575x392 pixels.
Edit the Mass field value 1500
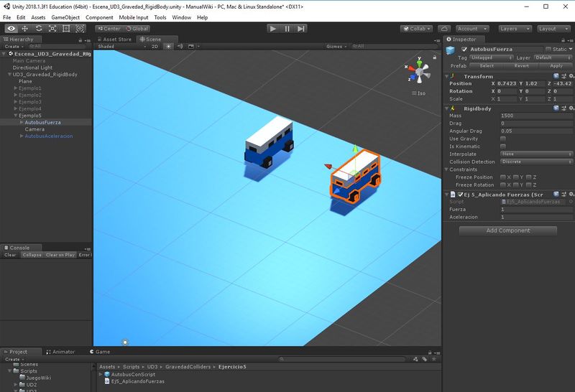click(x=536, y=116)
